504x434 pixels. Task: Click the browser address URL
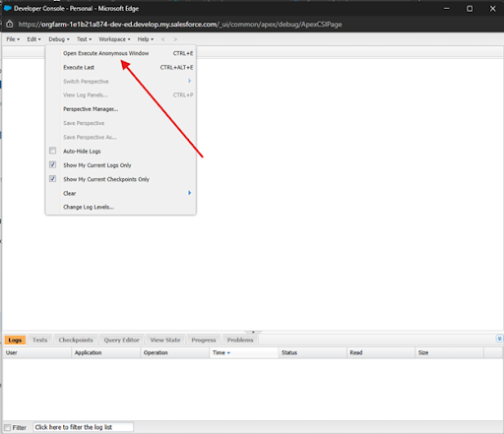click(180, 25)
